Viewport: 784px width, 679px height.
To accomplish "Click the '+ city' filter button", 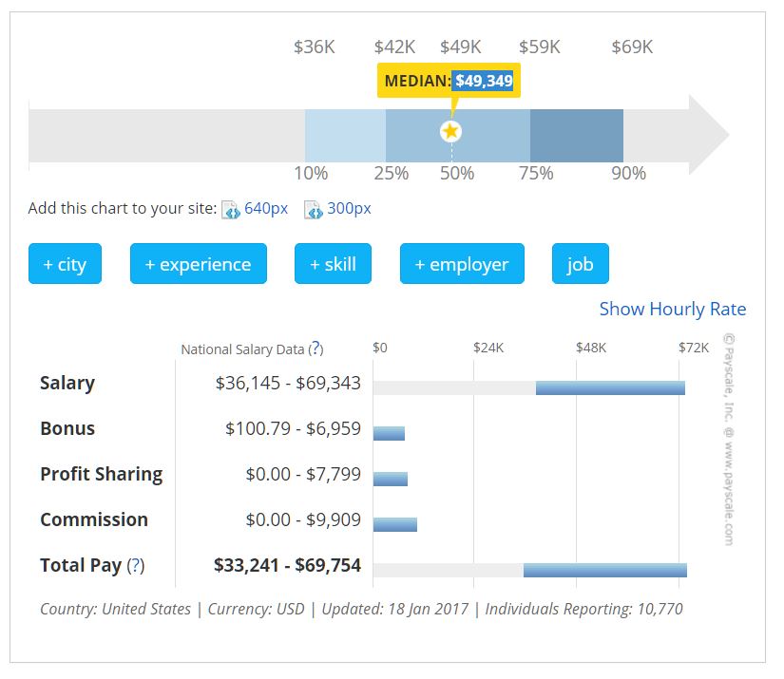I will [65, 264].
